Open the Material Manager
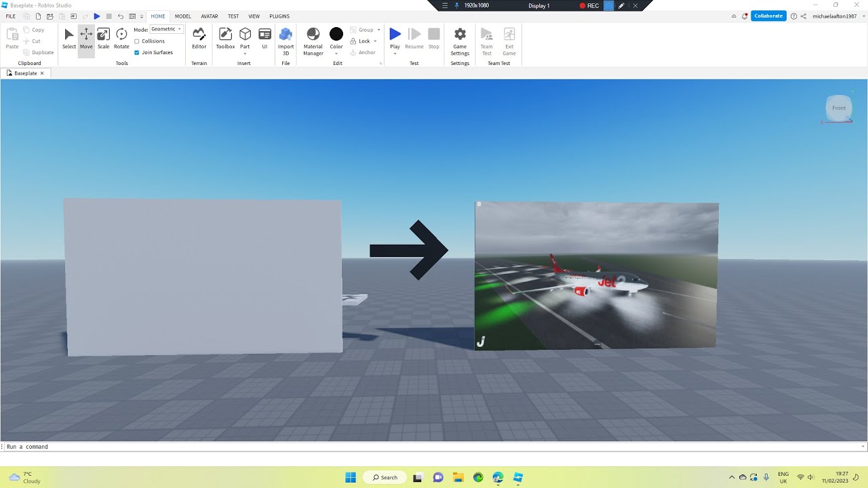The height and width of the screenshot is (488, 868). [313, 41]
